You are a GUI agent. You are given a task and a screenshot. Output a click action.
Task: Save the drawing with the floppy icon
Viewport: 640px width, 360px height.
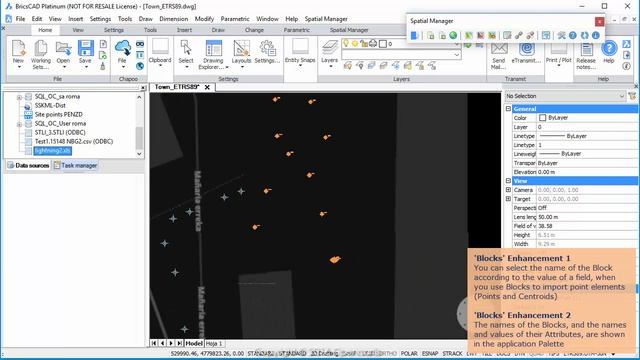(x=85, y=49)
